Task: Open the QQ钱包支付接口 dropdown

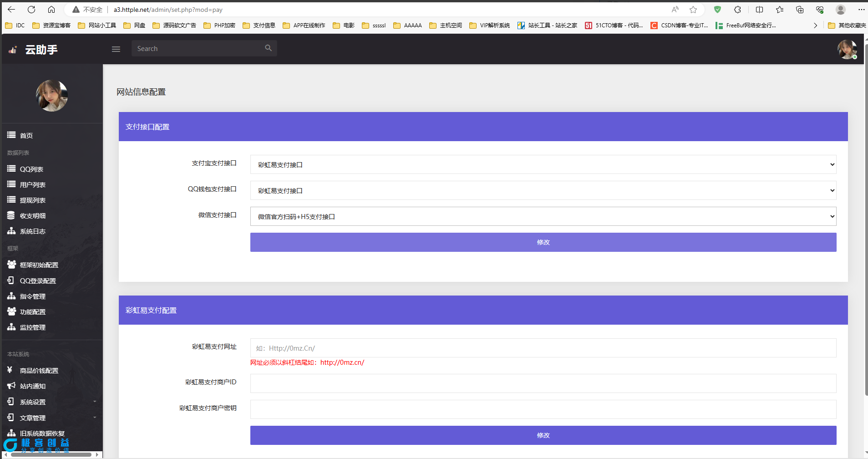Action: (x=543, y=190)
